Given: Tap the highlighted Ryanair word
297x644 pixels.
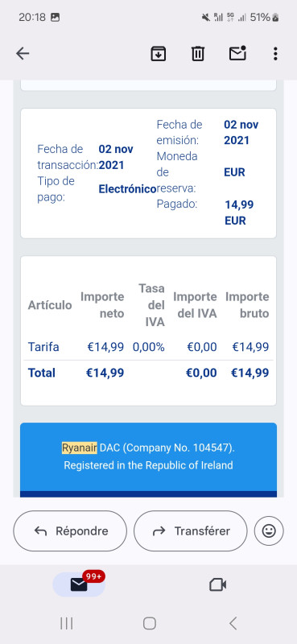Looking at the screenshot, I should click(x=80, y=448).
